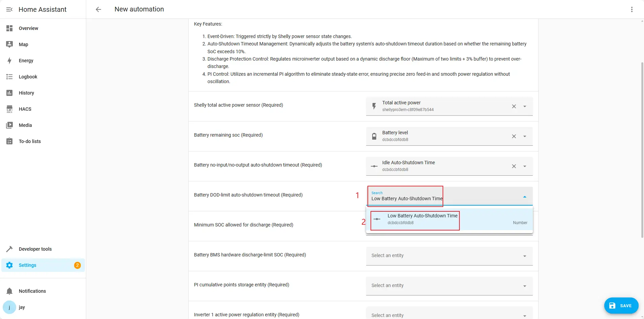
Task: Open the To-do lists clipboard icon
Action: tap(9, 141)
